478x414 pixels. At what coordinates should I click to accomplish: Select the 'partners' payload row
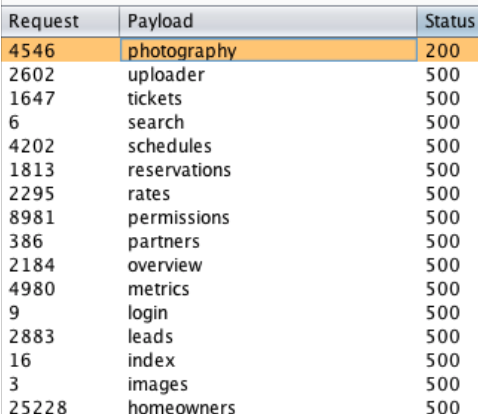click(240, 242)
